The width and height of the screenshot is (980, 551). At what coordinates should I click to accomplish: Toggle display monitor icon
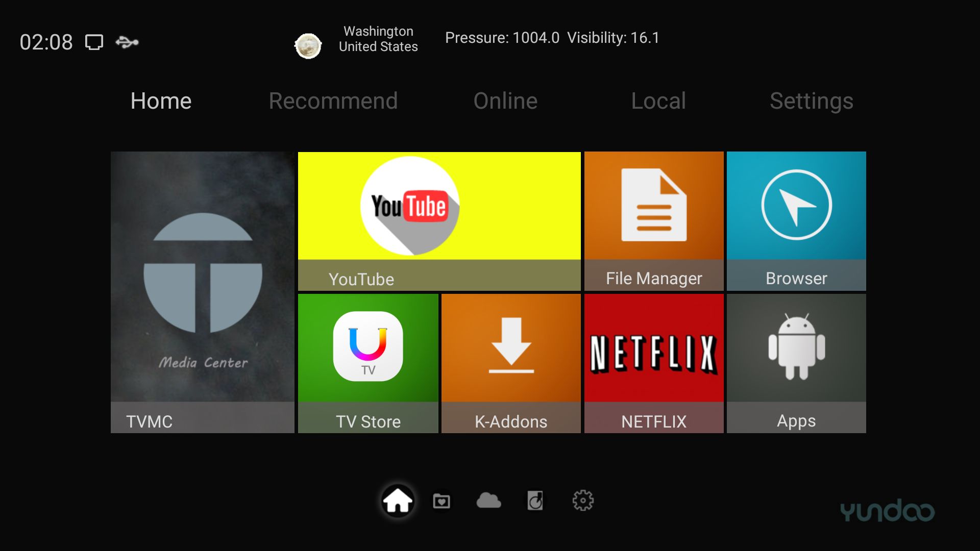coord(95,41)
